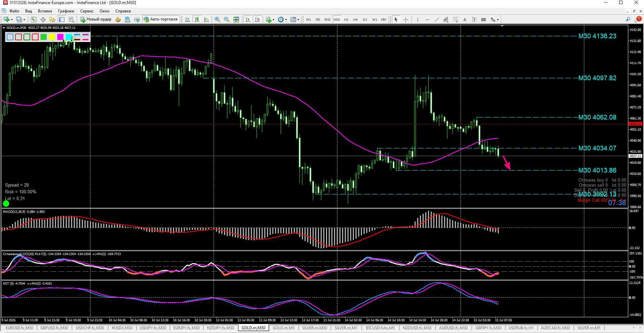644x333 pixels.
Task: Open the indicators list dropdown arrow
Action: 274,19
